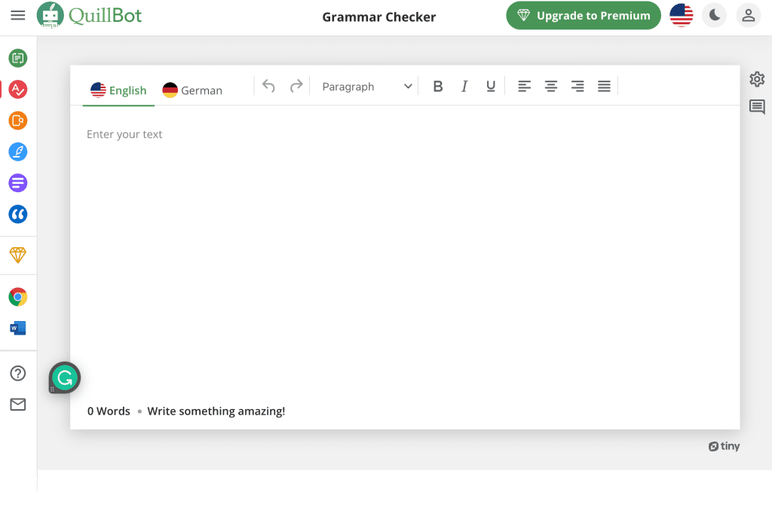Toggle bold formatting in the toolbar
The height and width of the screenshot is (532, 772).
438,86
